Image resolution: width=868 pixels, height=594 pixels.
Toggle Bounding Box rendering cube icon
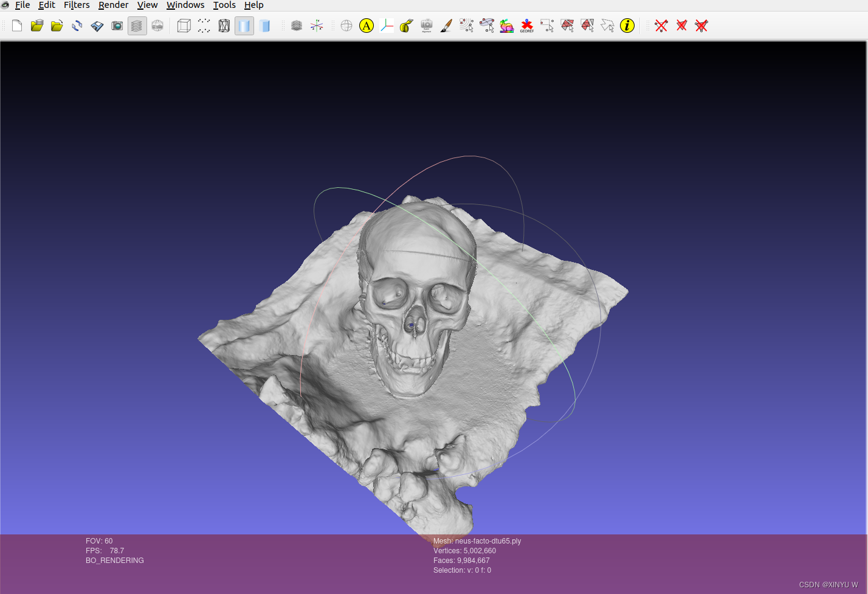tap(184, 26)
